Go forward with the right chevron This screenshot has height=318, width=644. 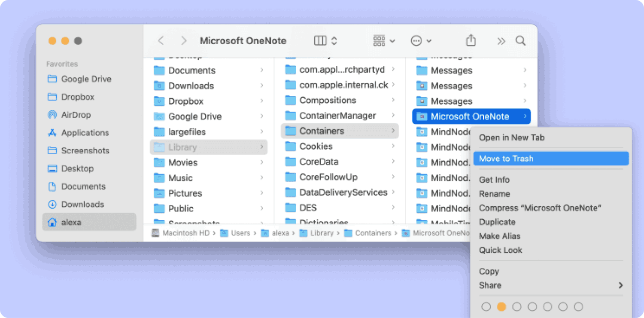pos(184,41)
